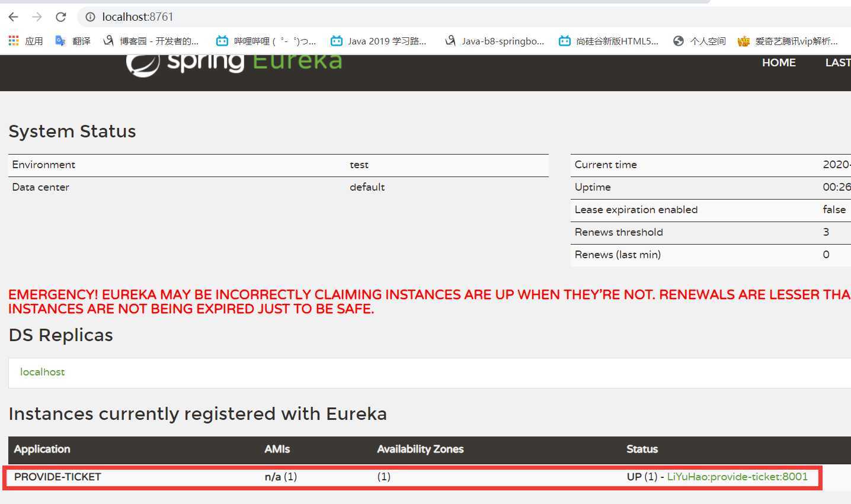
Task: Click the browser forward arrow
Action: [x=37, y=17]
